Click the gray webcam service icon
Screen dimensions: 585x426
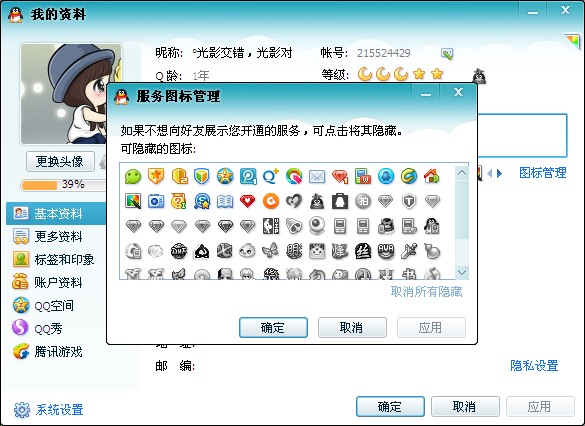[x=317, y=226]
